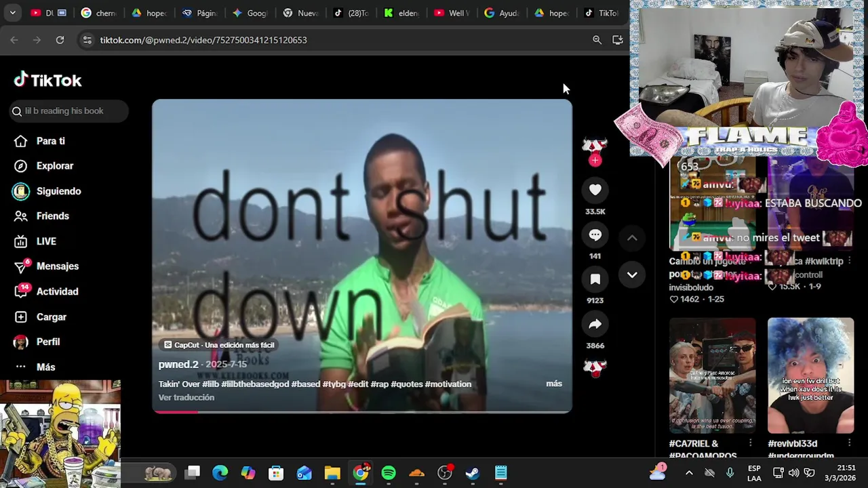
Task: Show hidden system tray icons
Action: pos(689,473)
